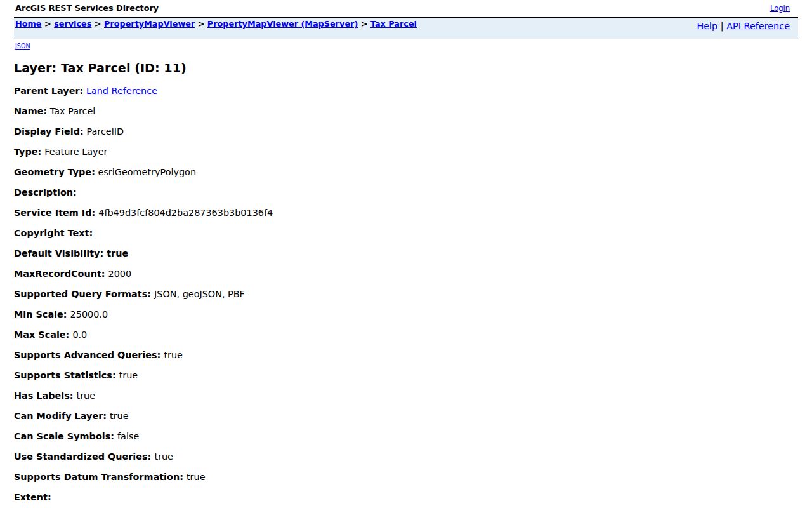Go to Home in the breadcrumb
The width and height of the screenshot is (812, 508).
[x=28, y=24]
